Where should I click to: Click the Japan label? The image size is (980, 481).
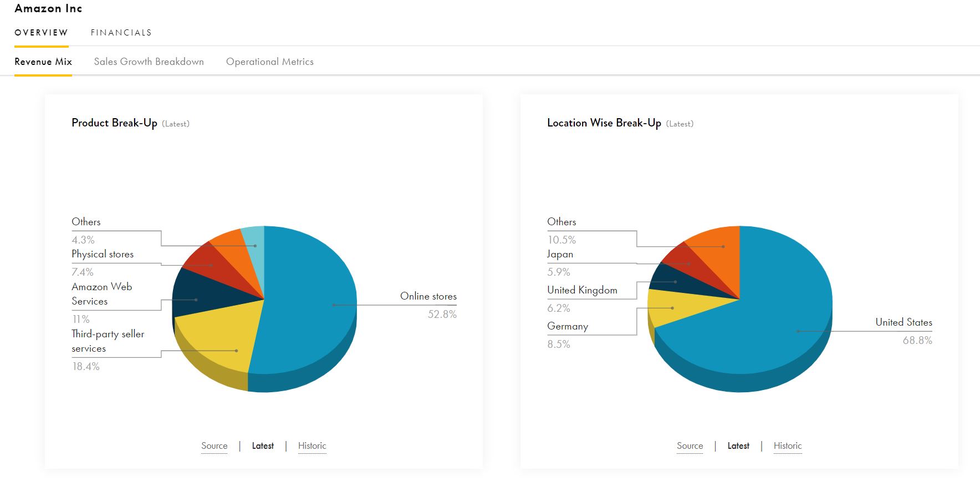[560, 254]
